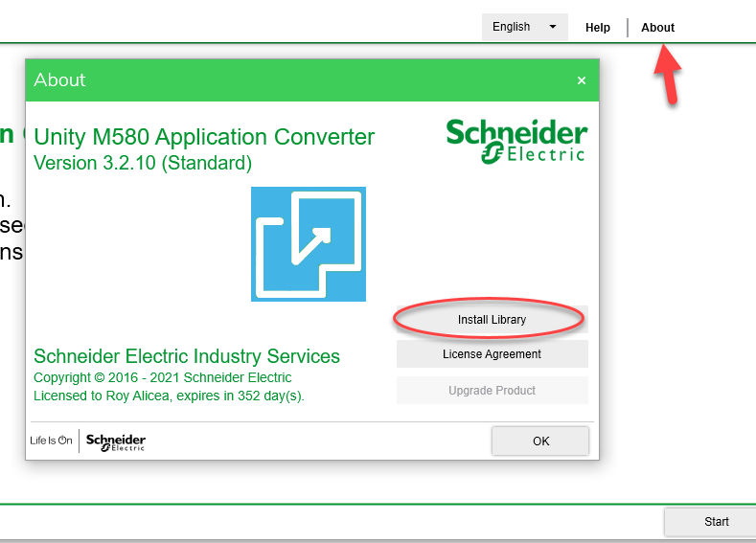Open the License Agreement
The height and width of the screenshot is (543, 756).
[x=493, y=354]
